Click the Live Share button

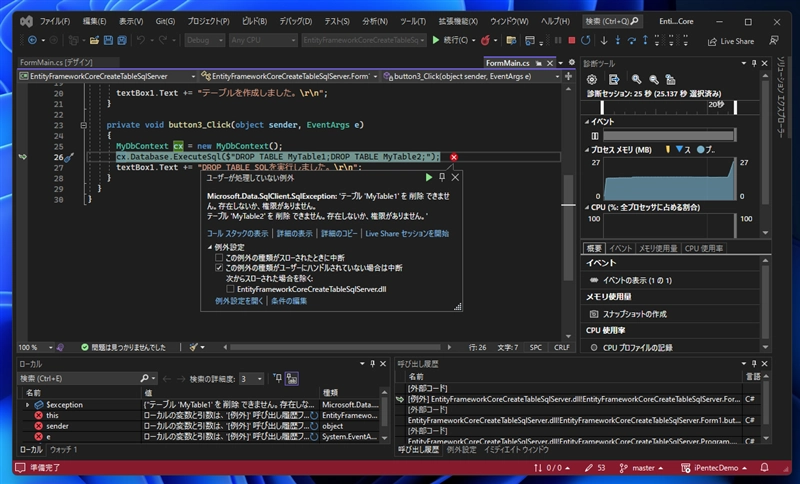pos(731,41)
